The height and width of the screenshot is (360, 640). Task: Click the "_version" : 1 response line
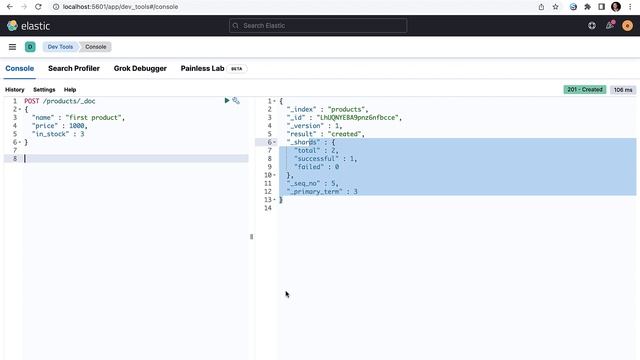click(314, 126)
